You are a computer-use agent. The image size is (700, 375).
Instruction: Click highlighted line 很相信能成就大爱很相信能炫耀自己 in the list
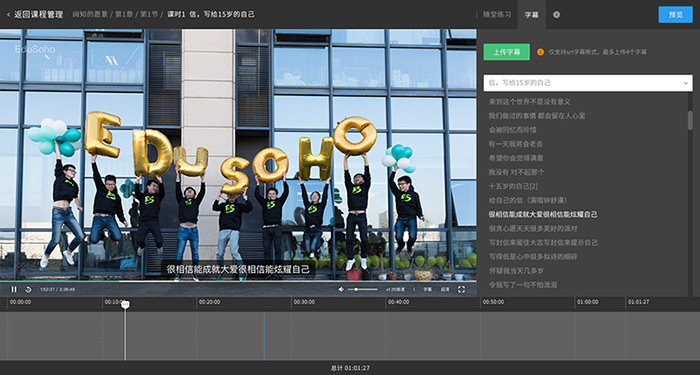pyautogui.click(x=543, y=214)
